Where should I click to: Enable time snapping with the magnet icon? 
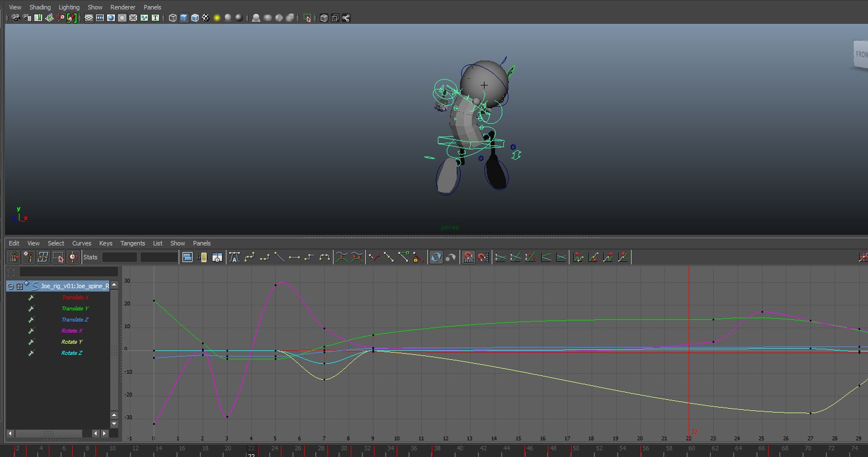tap(468, 257)
